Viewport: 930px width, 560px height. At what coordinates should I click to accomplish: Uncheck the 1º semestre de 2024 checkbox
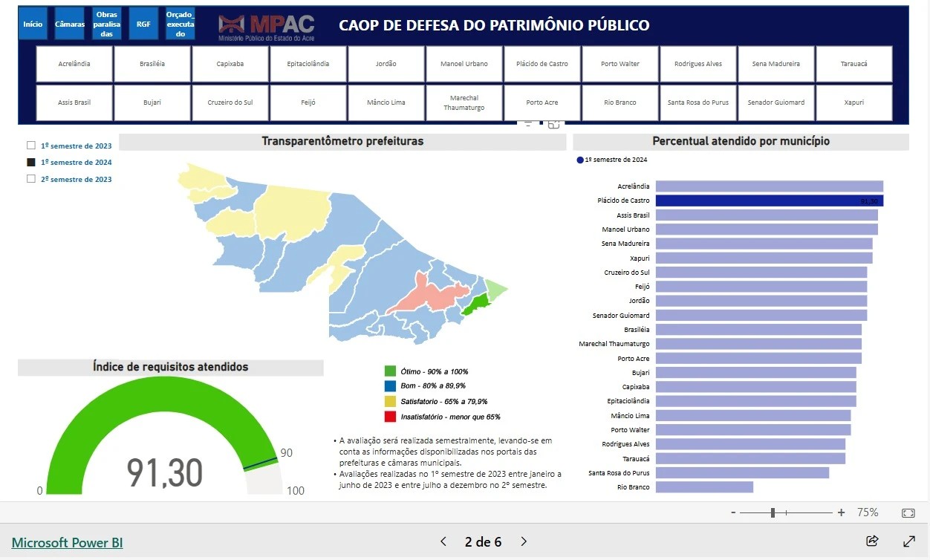[x=31, y=162]
